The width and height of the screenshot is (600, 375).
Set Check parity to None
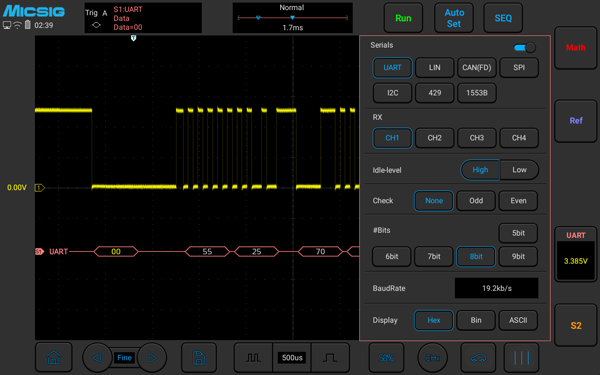[434, 201]
